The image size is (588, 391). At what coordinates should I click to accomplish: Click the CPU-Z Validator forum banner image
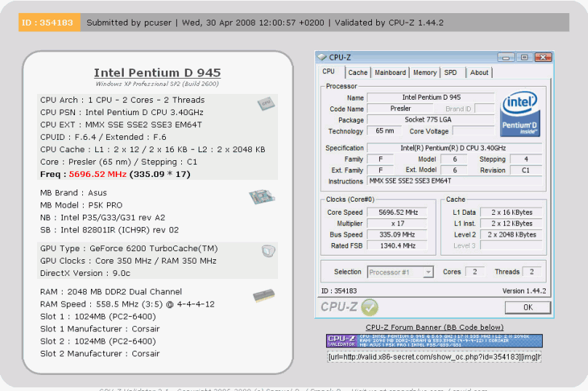pos(434,341)
